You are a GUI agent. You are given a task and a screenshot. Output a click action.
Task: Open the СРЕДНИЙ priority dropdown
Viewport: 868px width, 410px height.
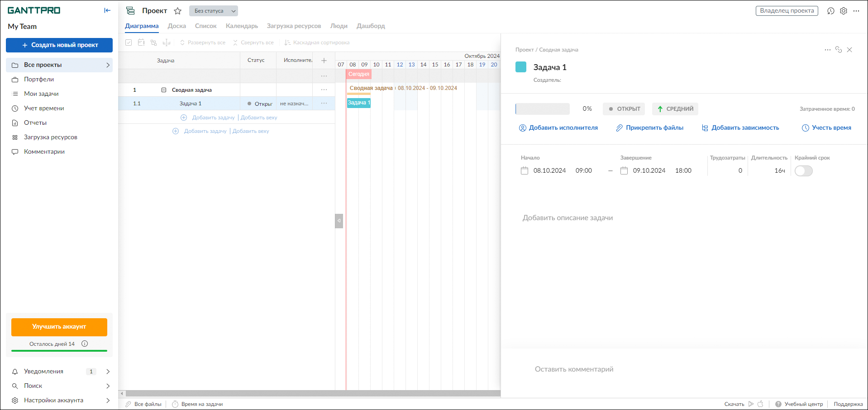675,109
